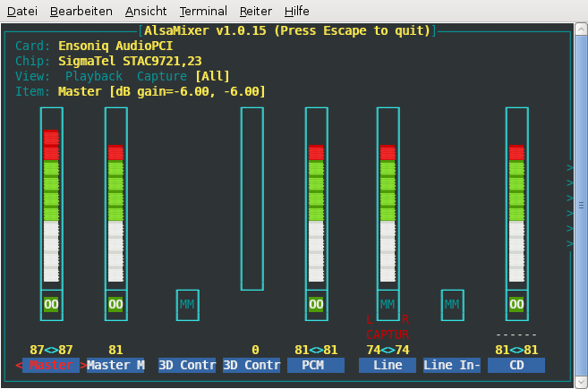Click the Master dB gain item text
588x389 pixels.
click(162, 91)
